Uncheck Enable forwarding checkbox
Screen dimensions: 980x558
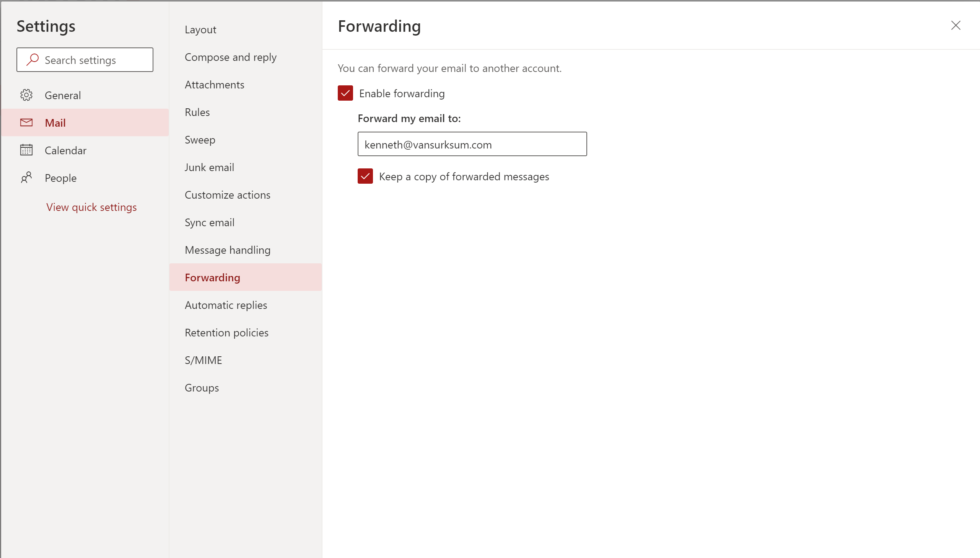345,93
